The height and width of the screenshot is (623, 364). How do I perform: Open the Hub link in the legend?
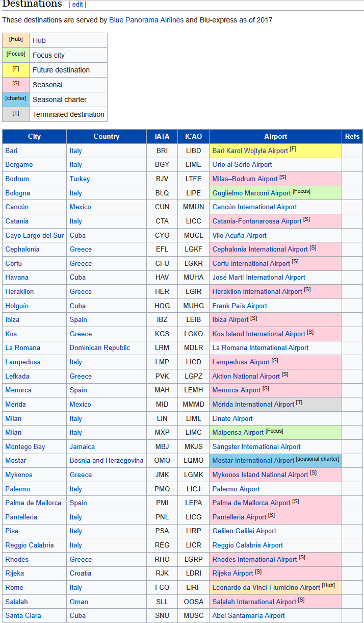point(39,40)
